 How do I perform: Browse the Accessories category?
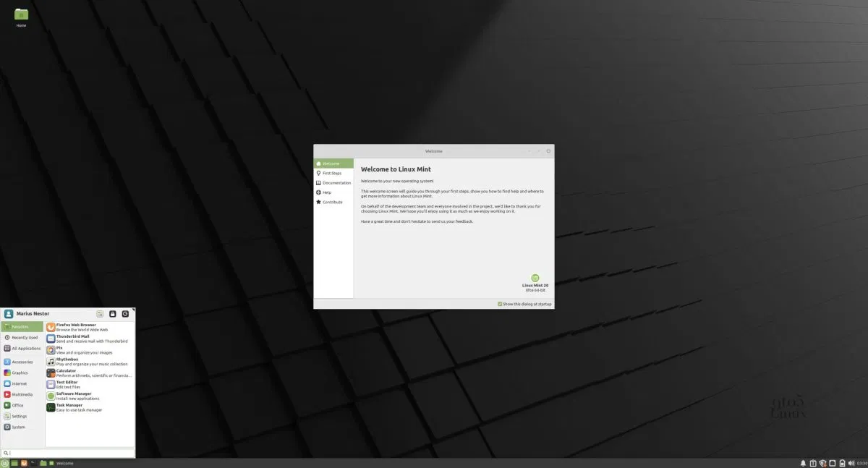pos(22,362)
